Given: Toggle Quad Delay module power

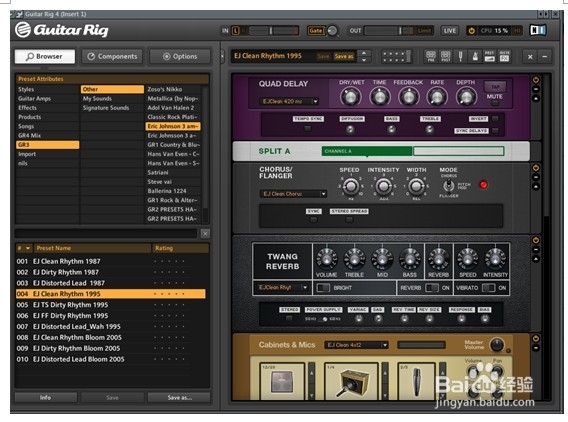Looking at the screenshot, I should tap(536, 80).
